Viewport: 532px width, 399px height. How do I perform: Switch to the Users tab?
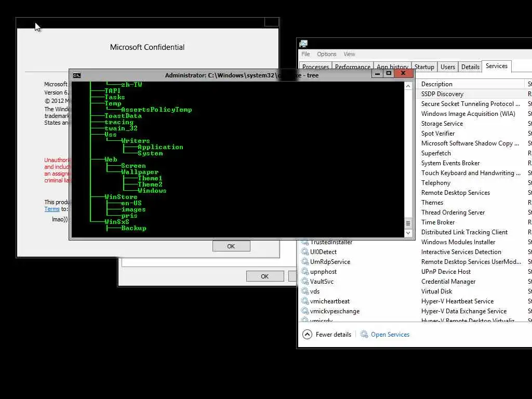(447, 67)
